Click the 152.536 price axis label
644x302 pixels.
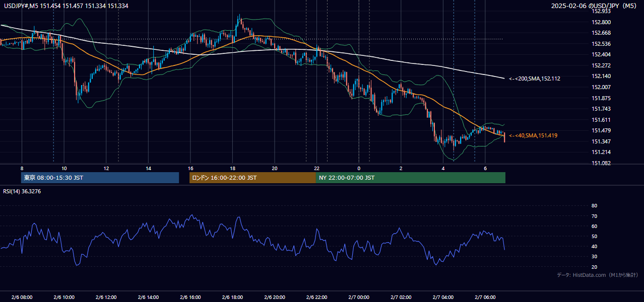point(601,44)
